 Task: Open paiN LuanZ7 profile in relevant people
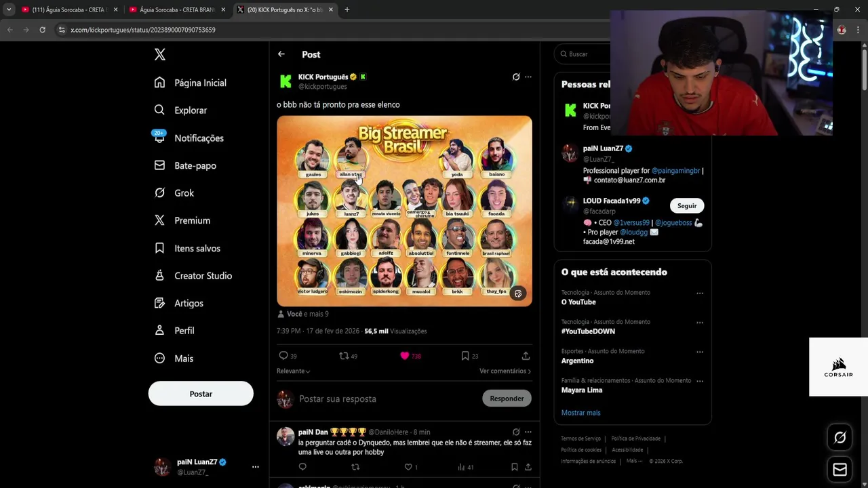[x=603, y=148]
